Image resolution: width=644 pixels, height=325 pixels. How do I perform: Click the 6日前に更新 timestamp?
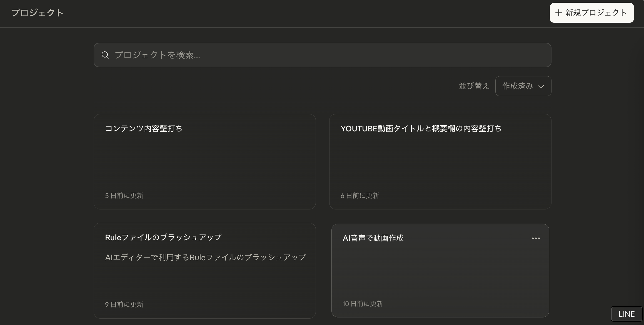(x=360, y=196)
